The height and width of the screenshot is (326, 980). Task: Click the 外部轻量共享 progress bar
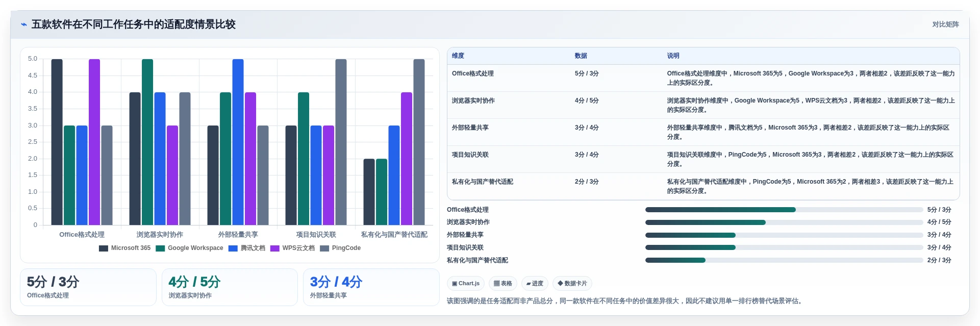point(784,235)
